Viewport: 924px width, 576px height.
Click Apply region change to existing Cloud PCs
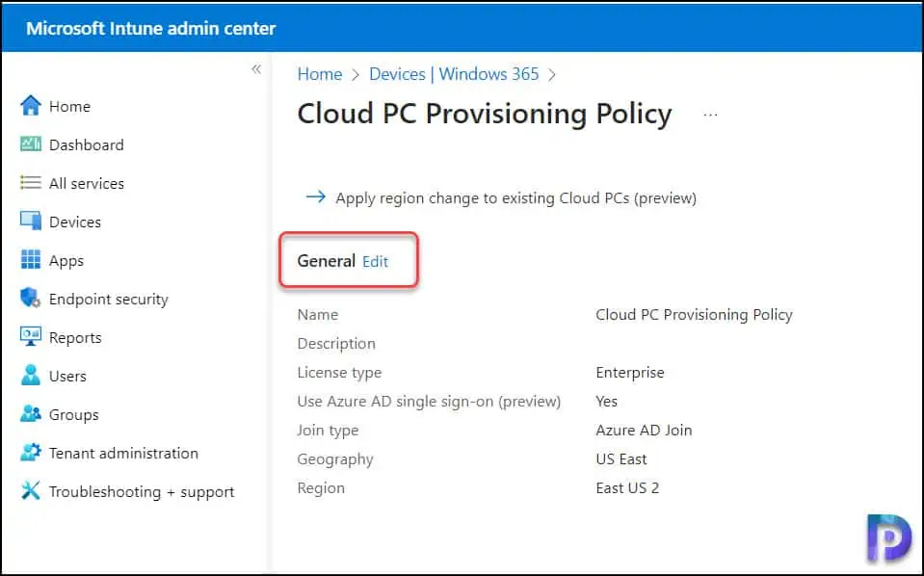516,198
